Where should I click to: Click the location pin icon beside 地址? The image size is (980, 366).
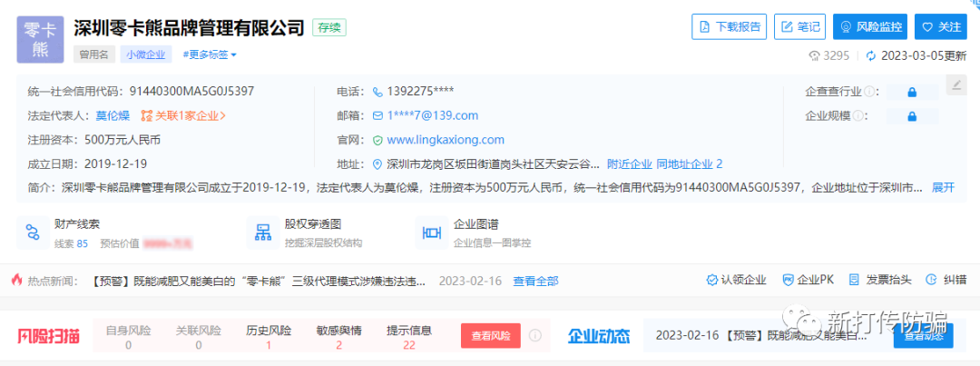[377, 164]
